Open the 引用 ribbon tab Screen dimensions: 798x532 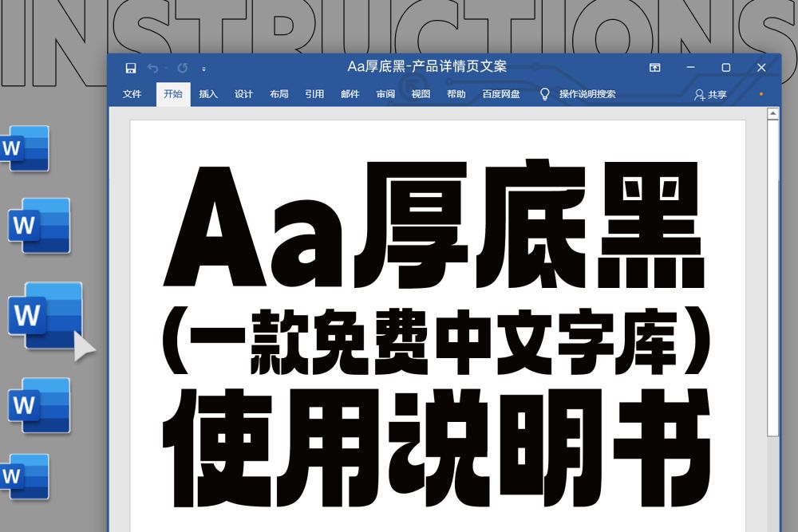click(314, 93)
